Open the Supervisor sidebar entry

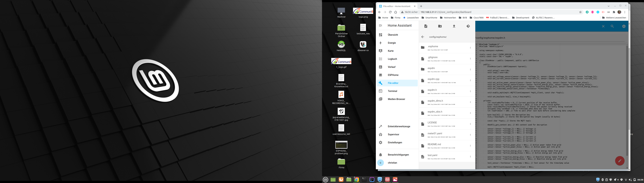point(393,135)
